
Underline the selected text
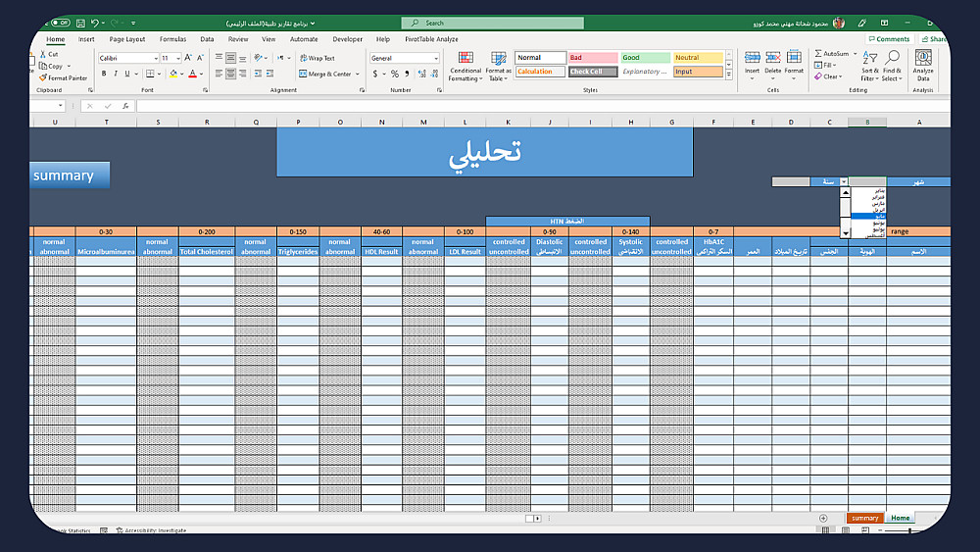click(x=126, y=74)
